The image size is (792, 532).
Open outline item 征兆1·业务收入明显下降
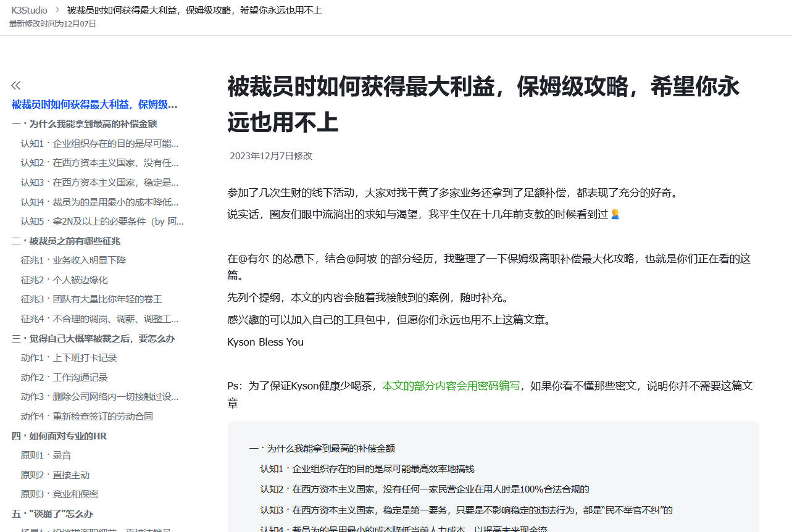pos(73,260)
